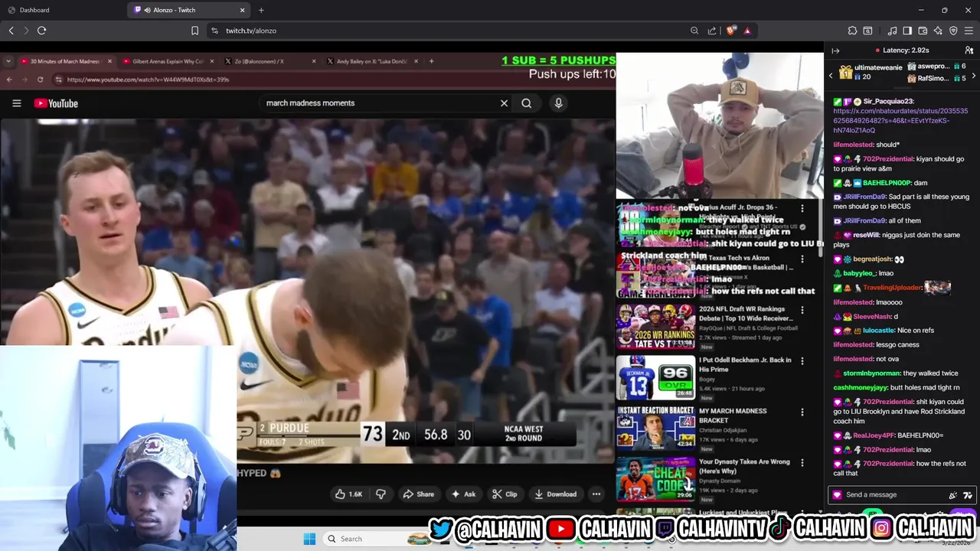Open the zoom control in address bar
Viewport: 980px width, 551px height.
[694, 31]
